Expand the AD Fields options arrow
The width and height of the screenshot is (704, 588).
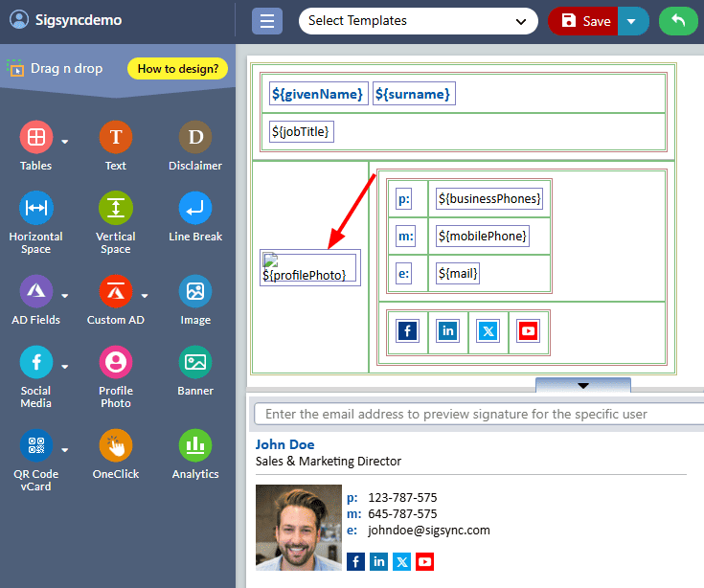click(65, 296)
